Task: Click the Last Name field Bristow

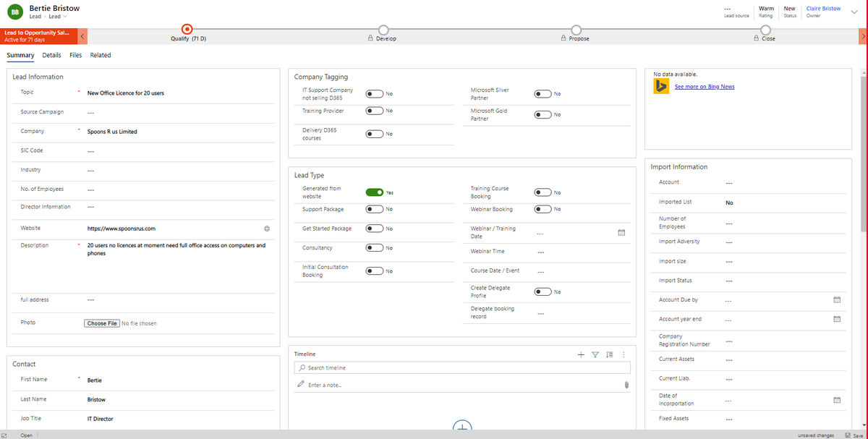Action: coord(179,399)
